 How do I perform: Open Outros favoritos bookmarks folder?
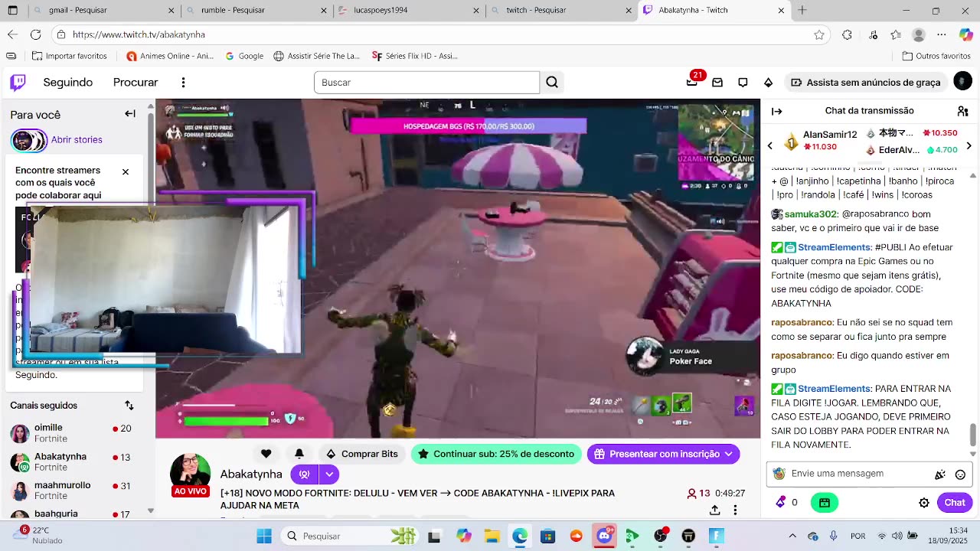point(936,56)
